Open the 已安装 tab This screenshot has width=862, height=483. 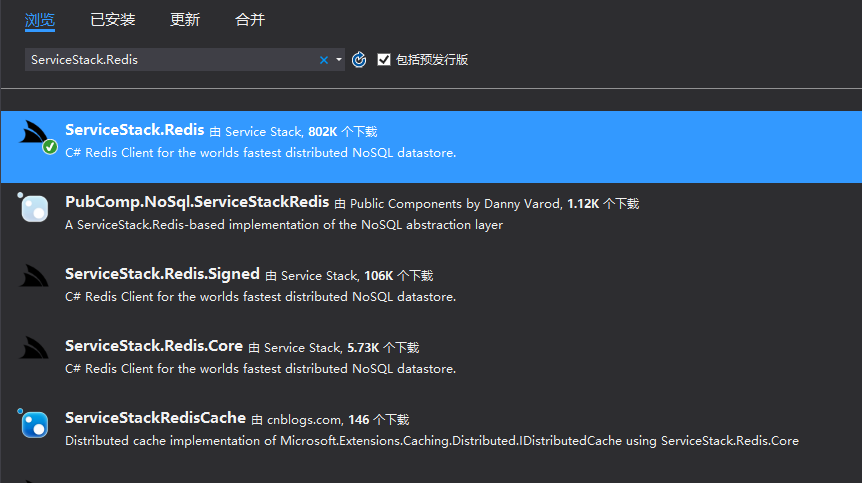[113, 20]
